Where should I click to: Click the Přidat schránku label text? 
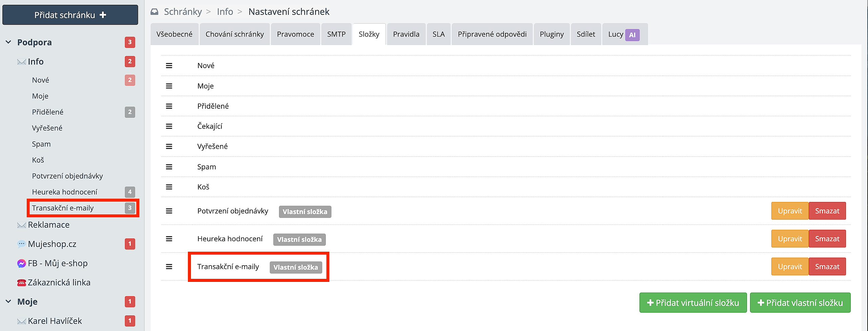[x=65, y=15]
